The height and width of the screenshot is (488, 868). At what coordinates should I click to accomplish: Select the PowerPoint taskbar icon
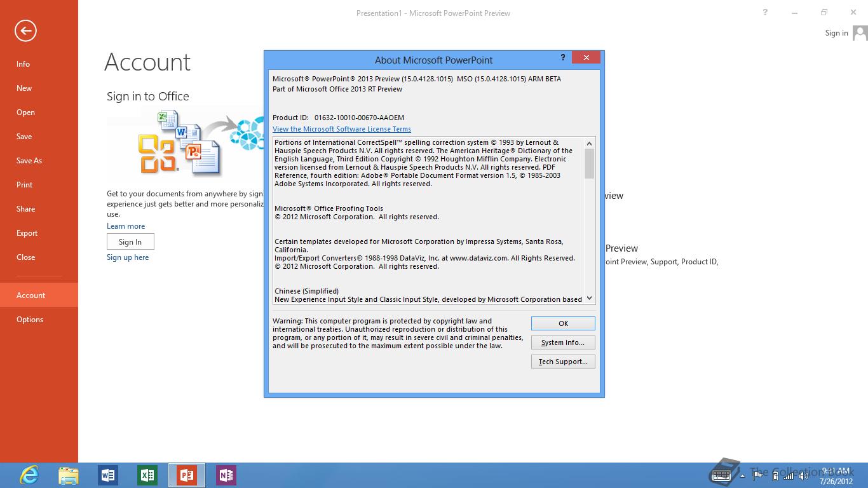point(187,475)
